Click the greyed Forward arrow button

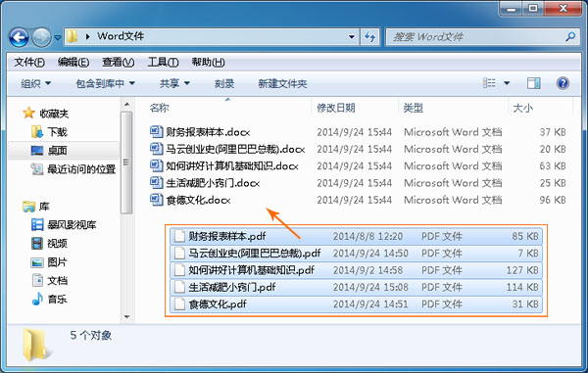coord(41,37)
